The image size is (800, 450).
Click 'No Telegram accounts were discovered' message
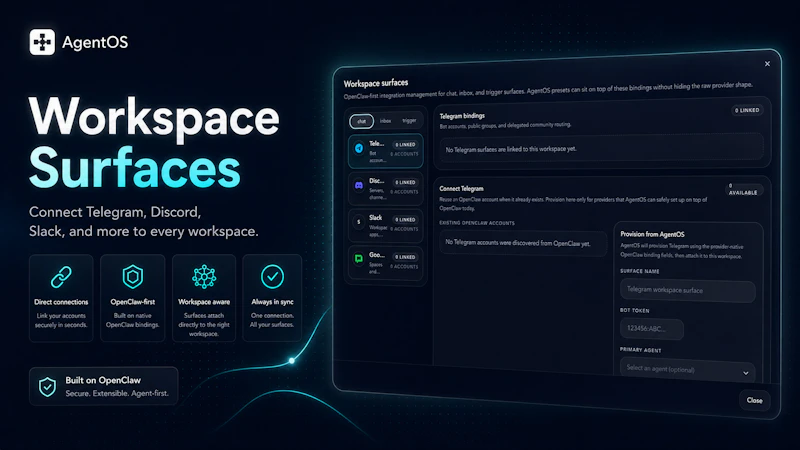tap(517, 243)
